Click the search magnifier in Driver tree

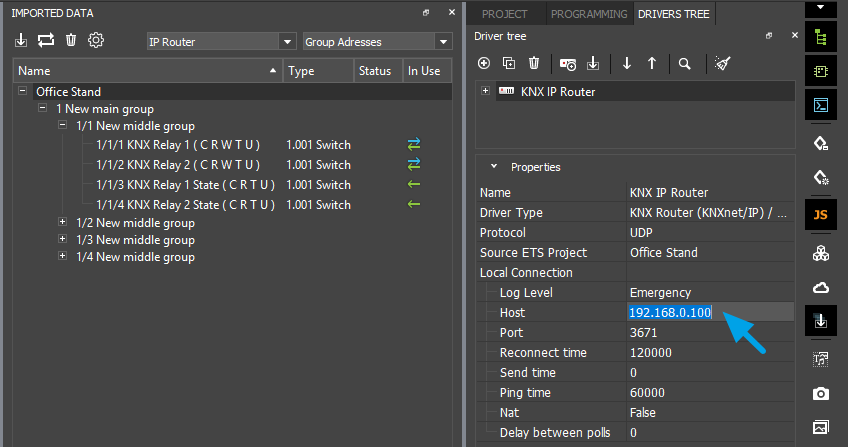(684, 63)
